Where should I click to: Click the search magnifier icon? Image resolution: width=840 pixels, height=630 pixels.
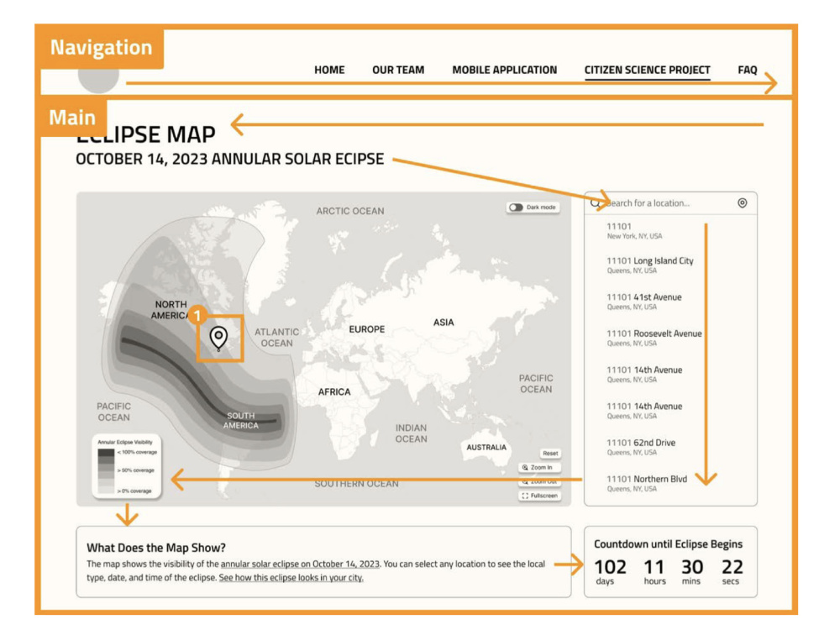(x=596, y=203)
